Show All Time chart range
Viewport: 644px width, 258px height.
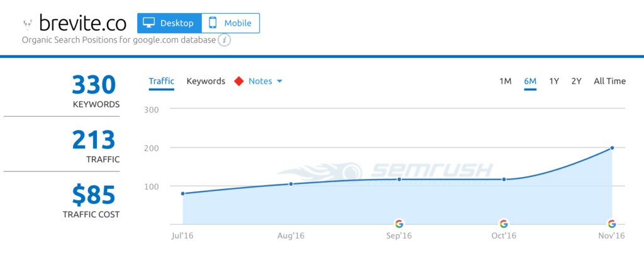tap(609, 81)
